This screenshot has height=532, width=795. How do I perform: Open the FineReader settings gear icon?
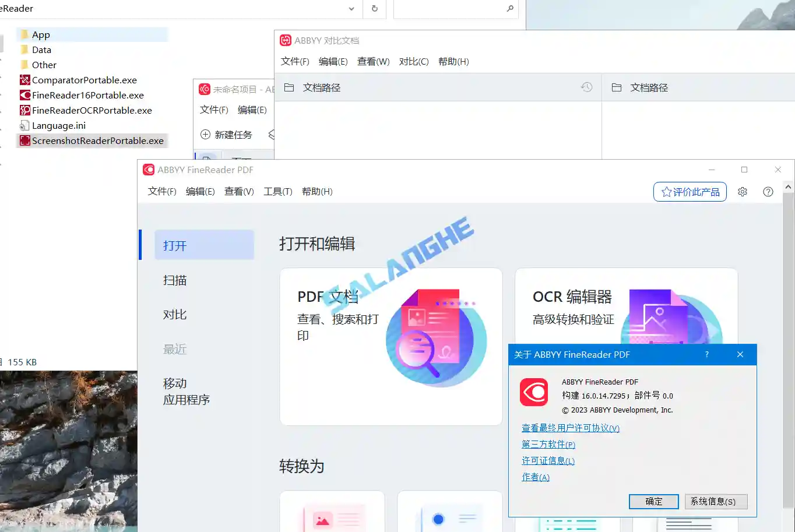743,192
